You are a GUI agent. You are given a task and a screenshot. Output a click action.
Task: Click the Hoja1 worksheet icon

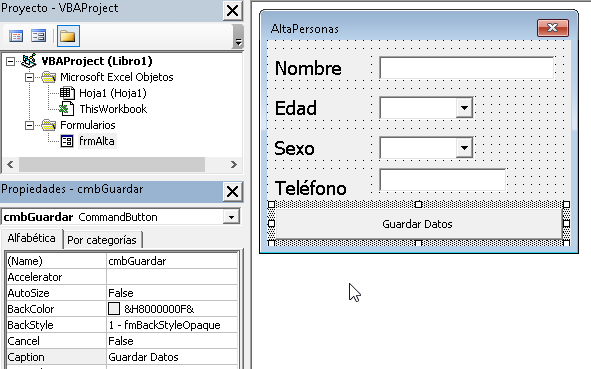(67, 93)
